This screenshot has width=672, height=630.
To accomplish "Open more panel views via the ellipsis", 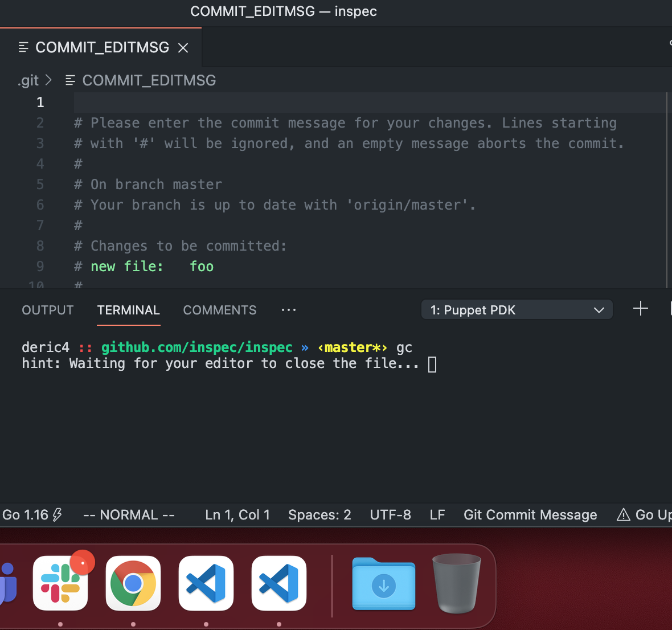I will [x=288, y=310].
